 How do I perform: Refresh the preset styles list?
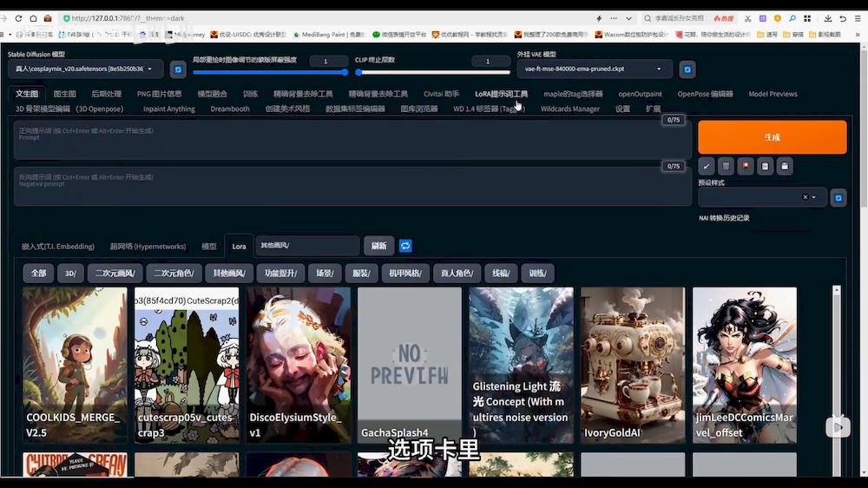click(838, 198)
